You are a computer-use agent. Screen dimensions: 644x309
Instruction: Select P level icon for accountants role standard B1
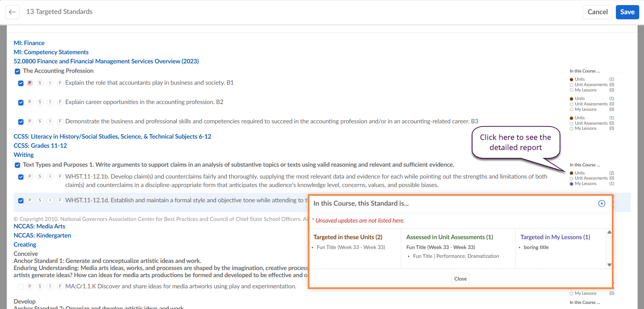(x=30, y=83)
